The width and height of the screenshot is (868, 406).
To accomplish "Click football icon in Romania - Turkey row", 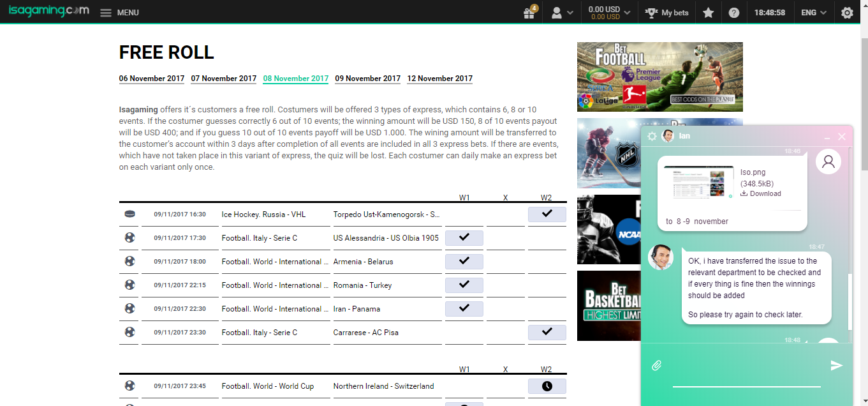I will coord(130,285).
